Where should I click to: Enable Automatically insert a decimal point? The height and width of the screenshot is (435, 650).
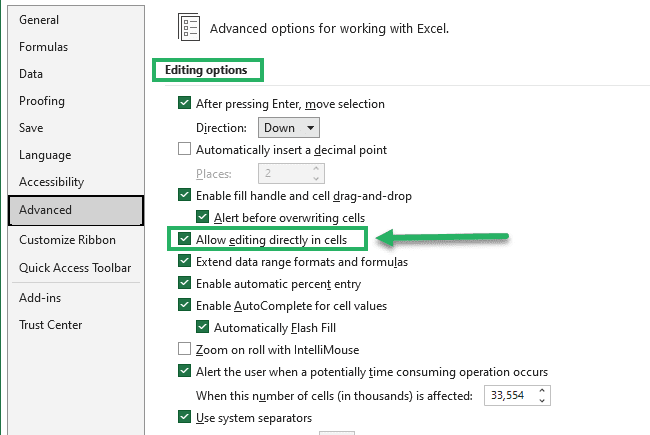184,148
